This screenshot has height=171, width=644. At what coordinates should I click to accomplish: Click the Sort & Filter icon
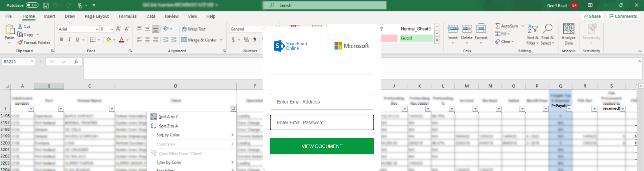tap(533, 29)
